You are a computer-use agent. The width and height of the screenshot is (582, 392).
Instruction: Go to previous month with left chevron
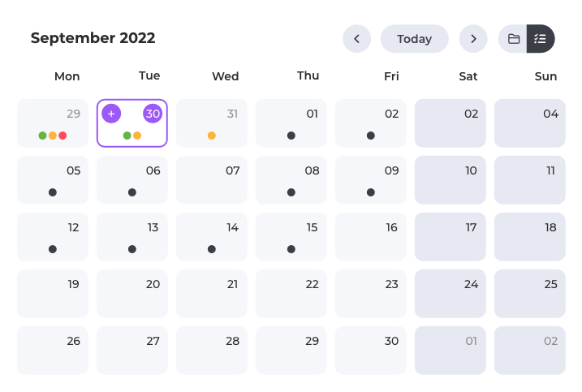pos(356,39)
